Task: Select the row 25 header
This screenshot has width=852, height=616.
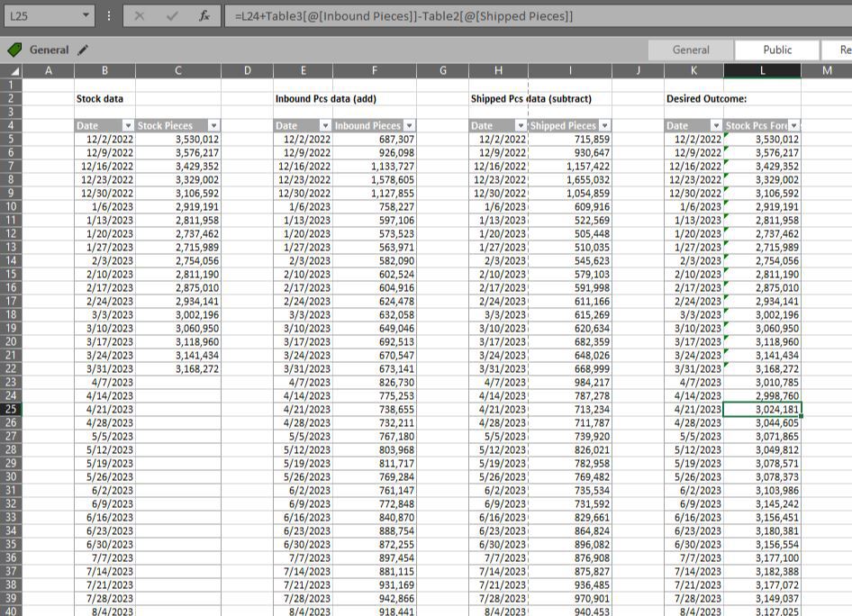Action: pyautogui.click(x=12, y=410)
